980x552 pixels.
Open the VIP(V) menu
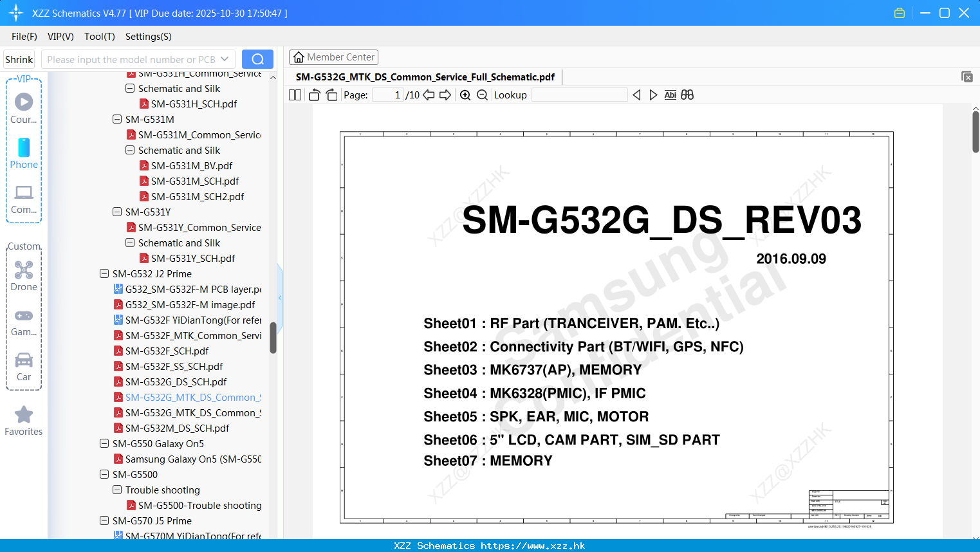(60, 37)
